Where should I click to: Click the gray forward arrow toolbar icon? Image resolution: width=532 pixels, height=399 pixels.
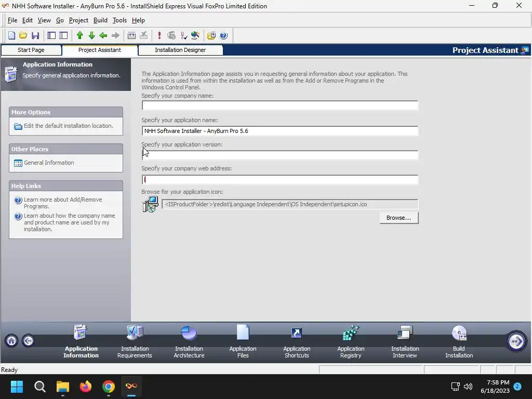[115, 35]
